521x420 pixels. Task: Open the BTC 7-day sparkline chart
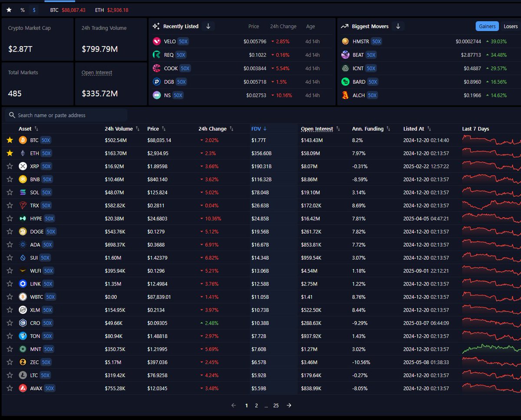click(491, 140)
